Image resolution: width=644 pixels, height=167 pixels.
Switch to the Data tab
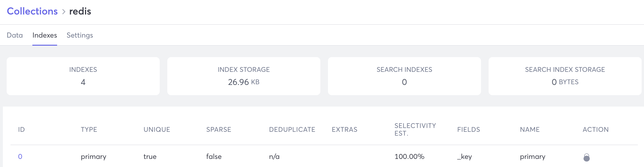point(15,35)
